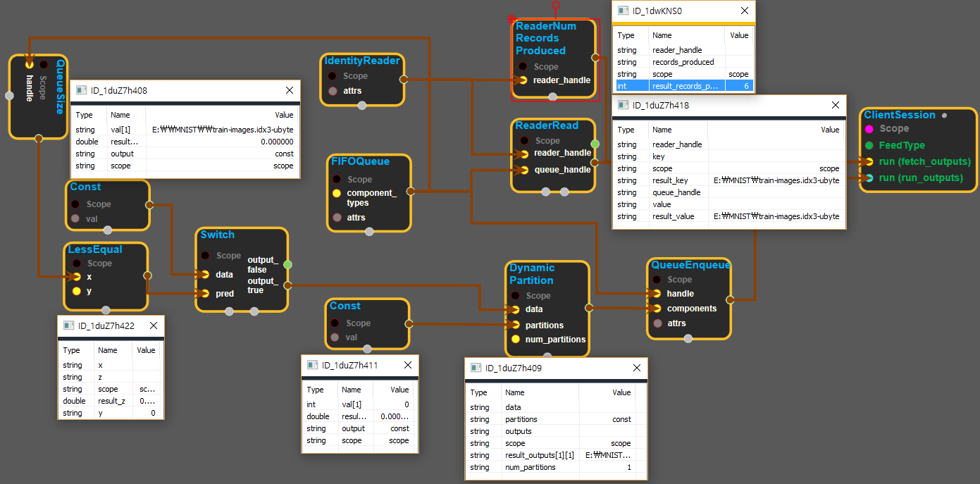
Task: Select the result_key row in ID_1duZ7h418
Action: click(728, 180)
